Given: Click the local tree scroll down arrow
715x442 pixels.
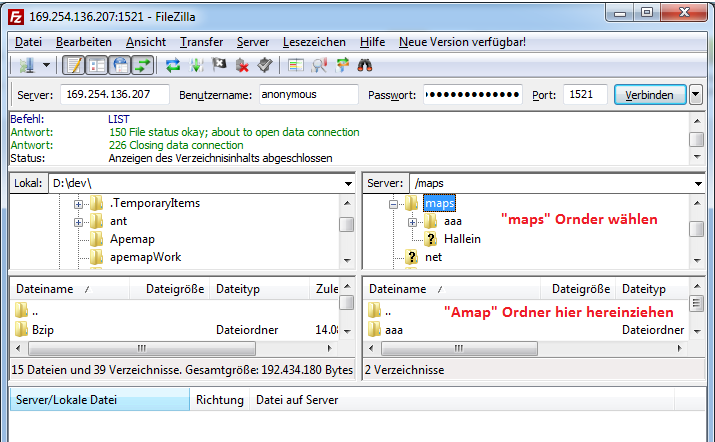Looking at the screenshot, I should coord(347,260).
